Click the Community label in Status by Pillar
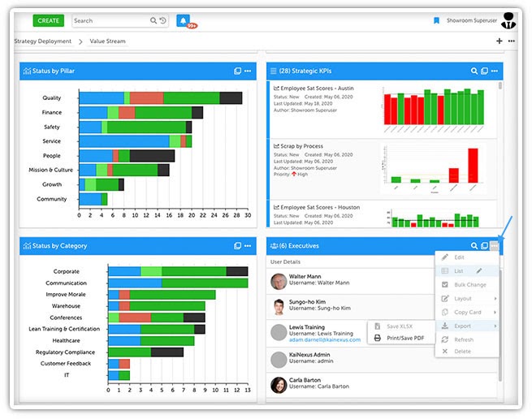The height and width of the screenshot is (419, 532). (51, 199)
